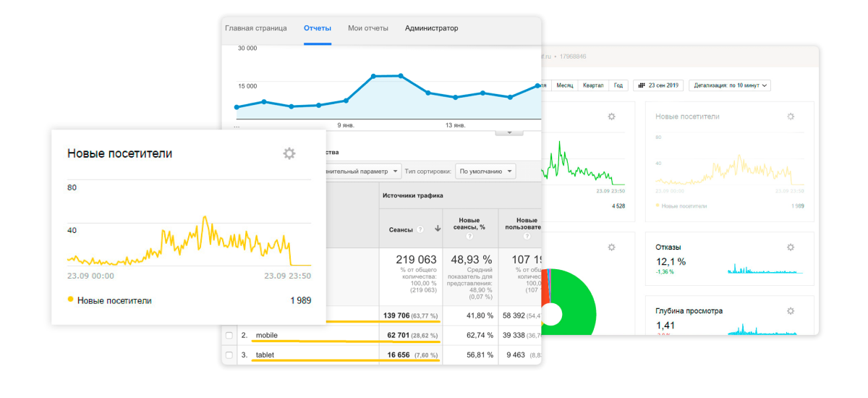Image resolution: width=868 pixels, height=398 pixels.
Task: Open the Администратор tab
Action: point(431,28)
